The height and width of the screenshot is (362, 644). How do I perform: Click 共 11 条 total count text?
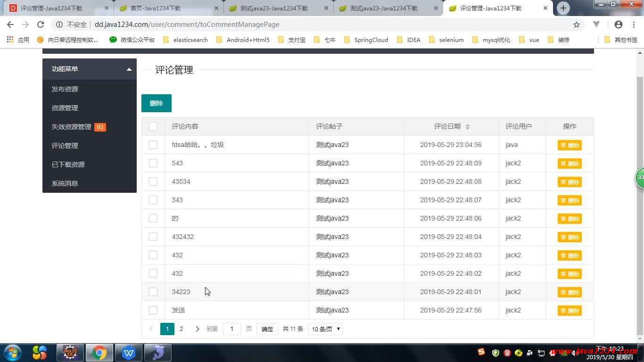[x=293, y=329]
